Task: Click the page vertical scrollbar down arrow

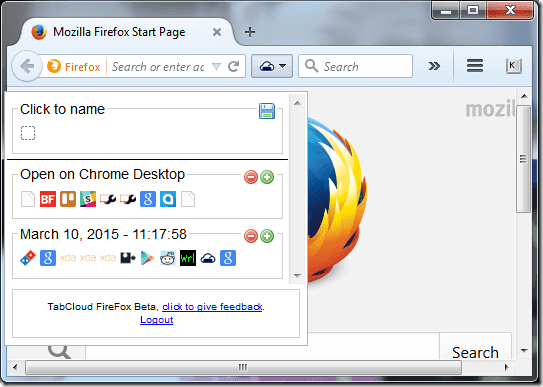Action: pos(524,351)
